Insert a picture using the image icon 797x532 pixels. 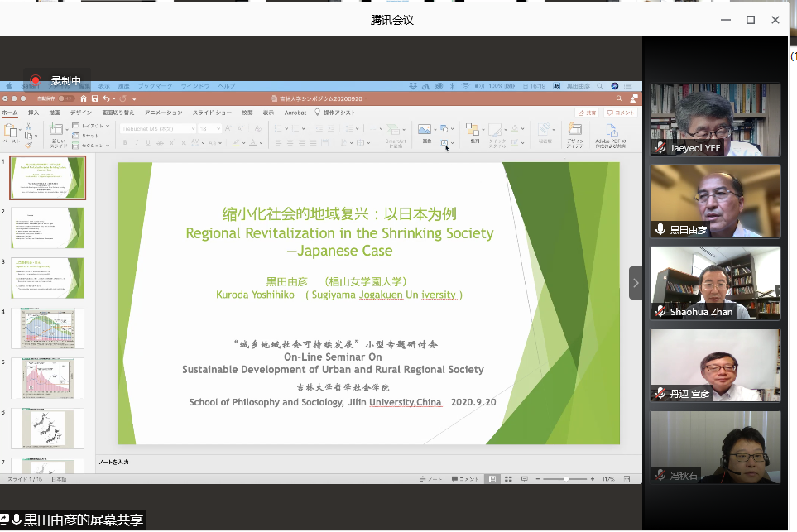coord(425,130)
